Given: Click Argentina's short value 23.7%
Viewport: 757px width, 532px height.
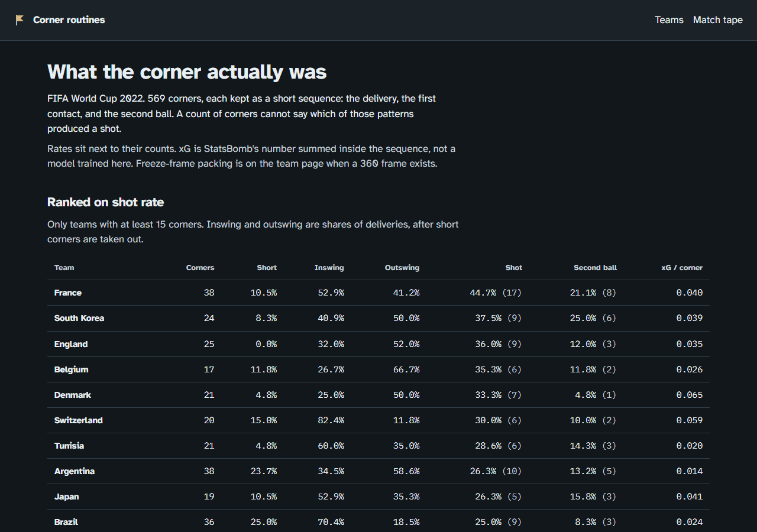Looking at the screenshot, I should [x=264, y=471].
